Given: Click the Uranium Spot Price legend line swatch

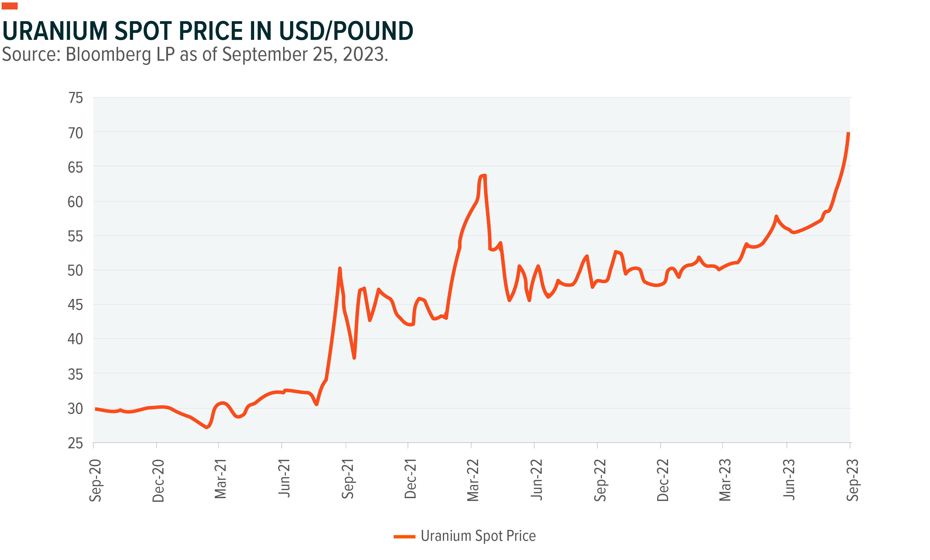Looking at the screenshot, I should pyautogui.click(x=404, y=537).
